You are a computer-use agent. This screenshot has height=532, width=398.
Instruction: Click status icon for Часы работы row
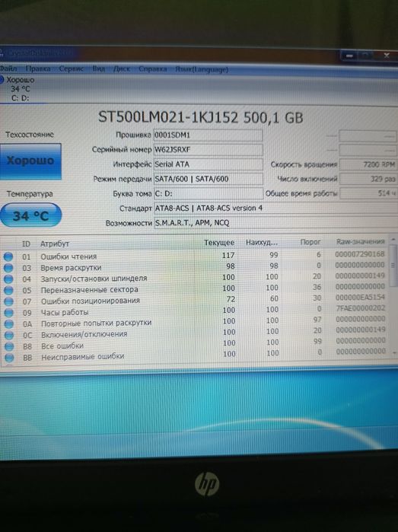9,313
